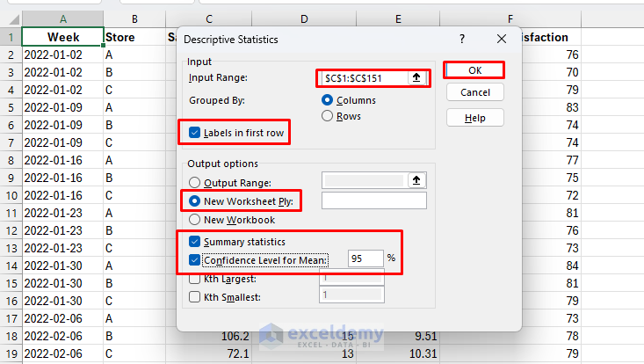Enable the Kth Smallest checkbox
The image size is (644, 364).
195,296
